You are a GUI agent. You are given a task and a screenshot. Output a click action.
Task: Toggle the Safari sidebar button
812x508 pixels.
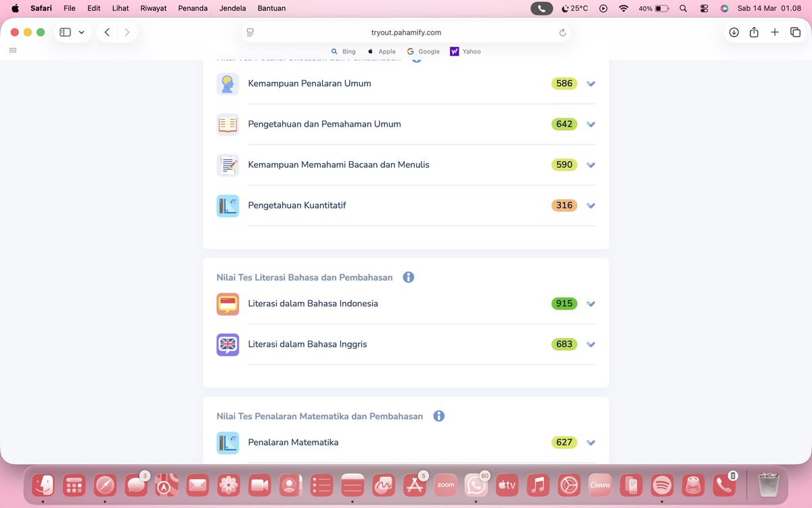coord(65,32)
